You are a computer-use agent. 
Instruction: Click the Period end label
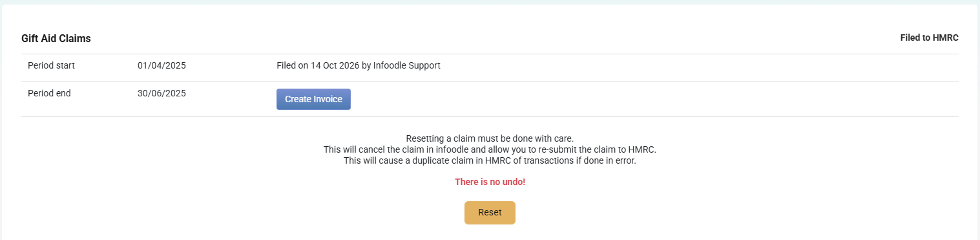point(49,93)
